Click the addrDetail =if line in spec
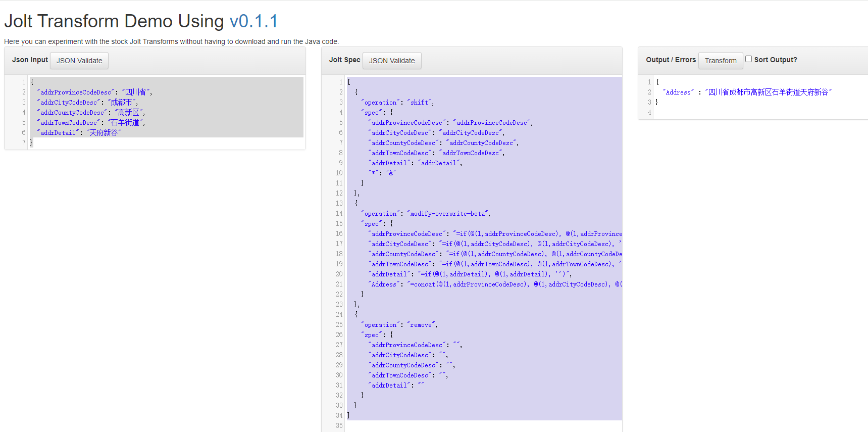This screenshot has width=868, height=432. click(470, 274)
